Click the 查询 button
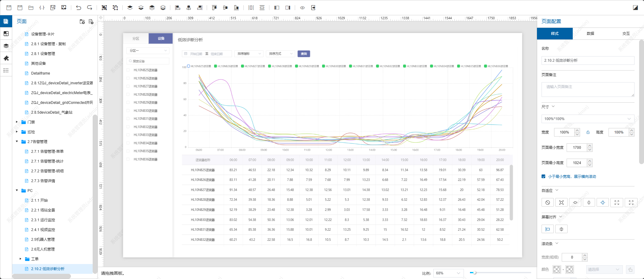The height and width of the screenshot is (279, 644). point(304,54)
